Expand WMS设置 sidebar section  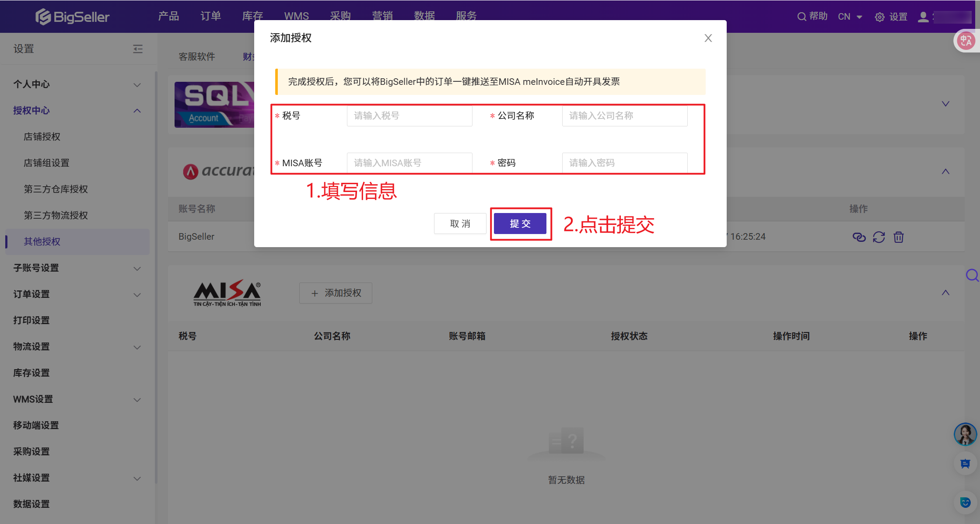point(137,399)
